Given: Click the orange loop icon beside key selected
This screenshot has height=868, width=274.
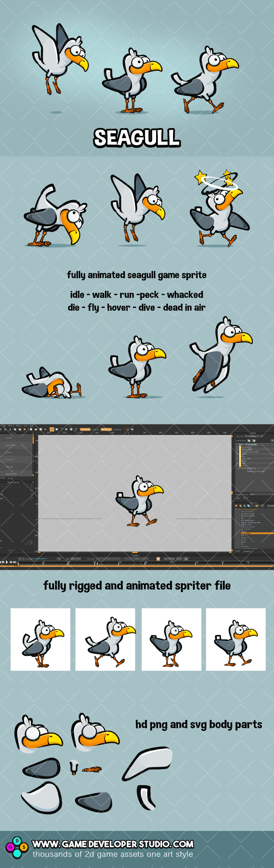Looking at the screenshot, I should click(158, 559).
